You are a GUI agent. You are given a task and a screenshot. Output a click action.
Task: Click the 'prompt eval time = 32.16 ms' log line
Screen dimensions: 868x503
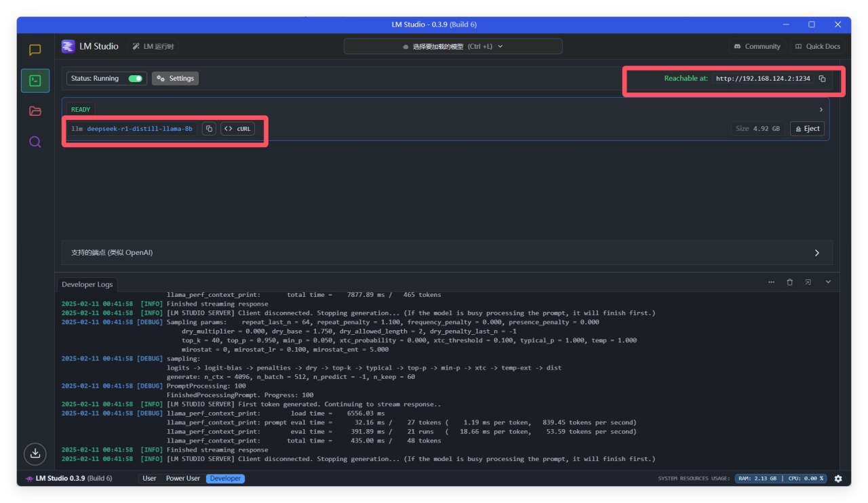pos(401,422)
